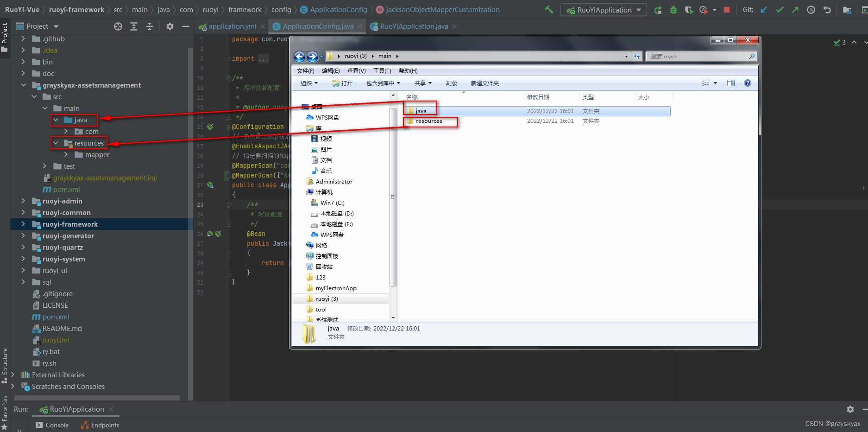Click Run with Coverage shield icon
Viewport: 868px width, 432px height.
(689, 10)
